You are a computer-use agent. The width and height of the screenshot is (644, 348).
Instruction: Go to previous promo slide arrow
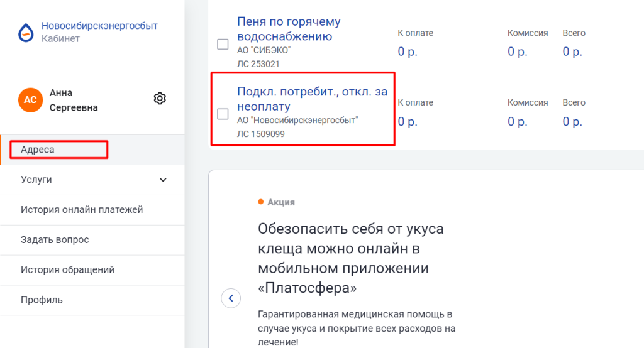point(231,298)
